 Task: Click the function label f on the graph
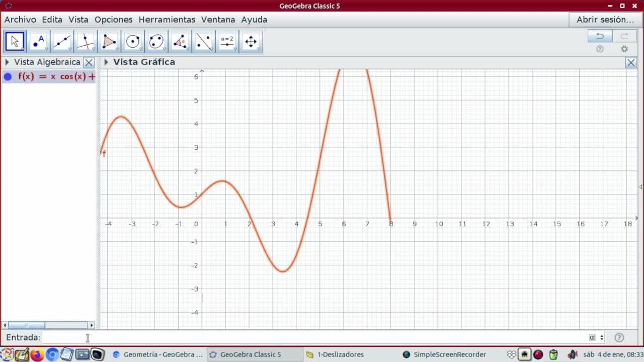[104, 154]
